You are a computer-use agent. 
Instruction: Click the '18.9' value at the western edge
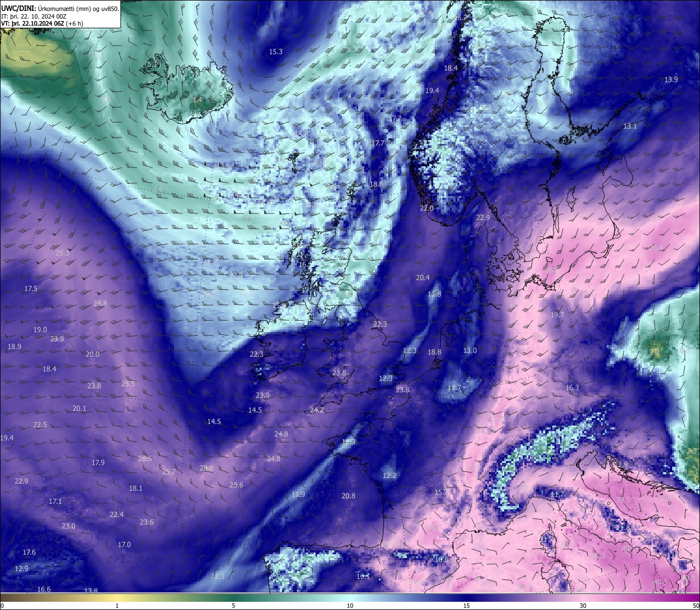(14, 347)
